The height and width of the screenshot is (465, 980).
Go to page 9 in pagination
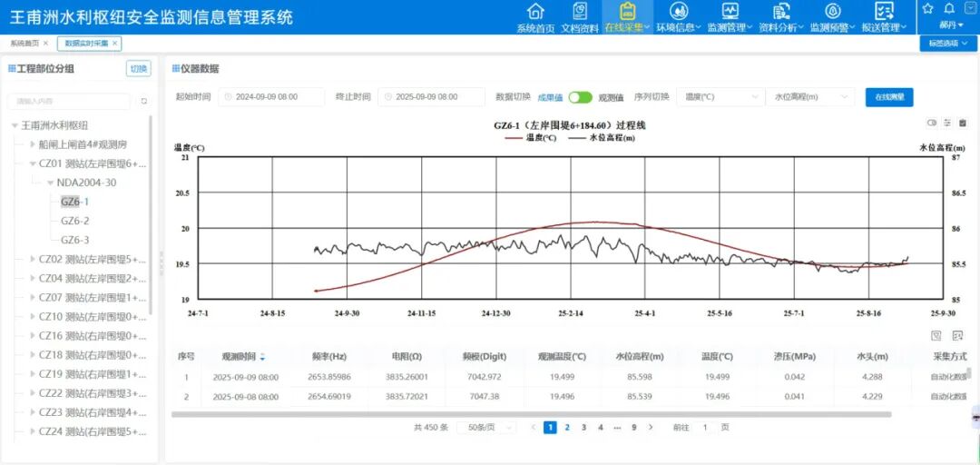(x=633, y=428)
